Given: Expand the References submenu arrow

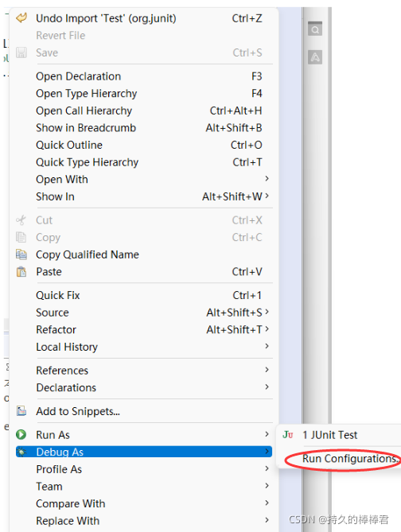Looking at the screenshot, I should [x=267, y=370].
